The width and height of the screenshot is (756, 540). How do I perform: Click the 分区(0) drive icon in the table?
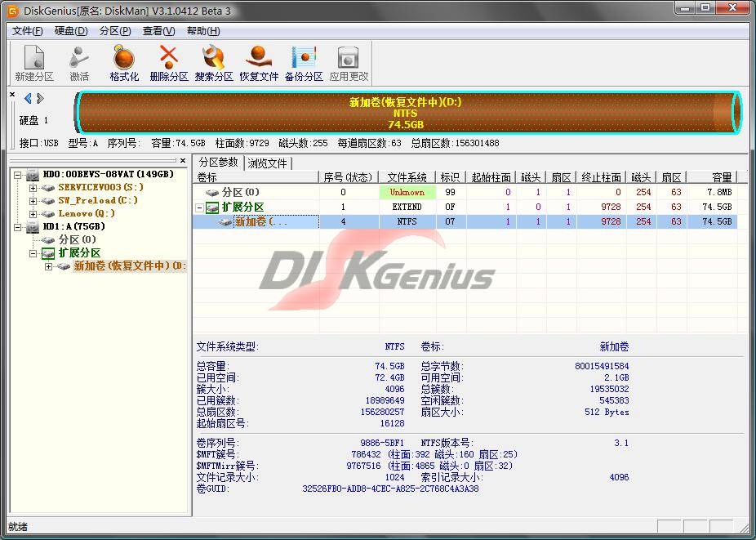pos(212,193)
